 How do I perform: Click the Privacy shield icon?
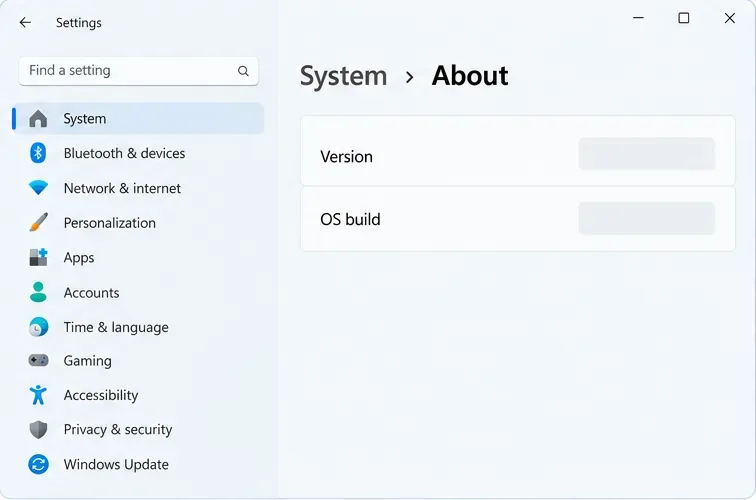coord(38,430)
